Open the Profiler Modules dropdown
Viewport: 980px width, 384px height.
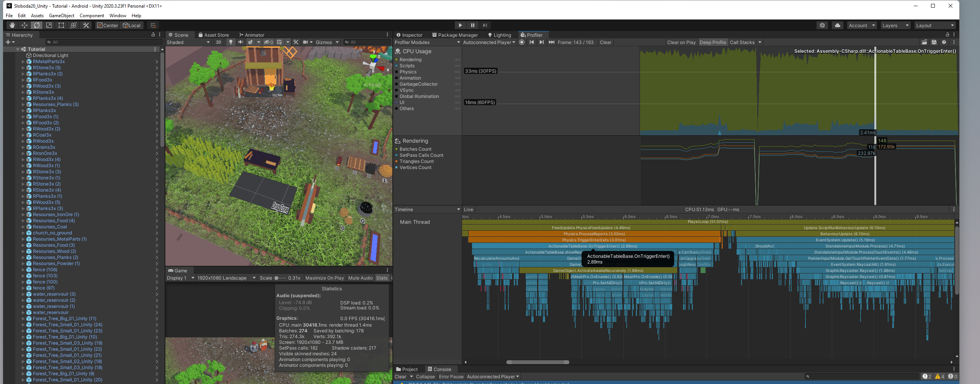pos(427,42)
